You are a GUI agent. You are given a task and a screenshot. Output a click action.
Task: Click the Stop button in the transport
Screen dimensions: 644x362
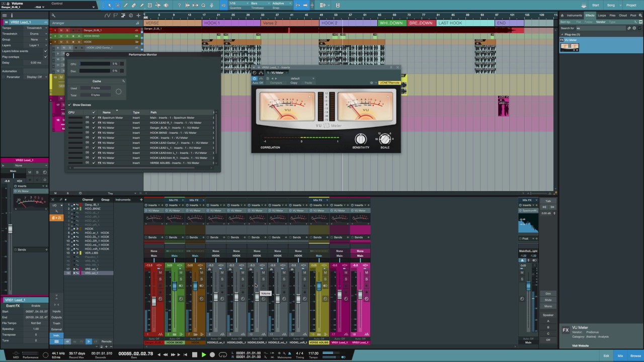(195, 354)
